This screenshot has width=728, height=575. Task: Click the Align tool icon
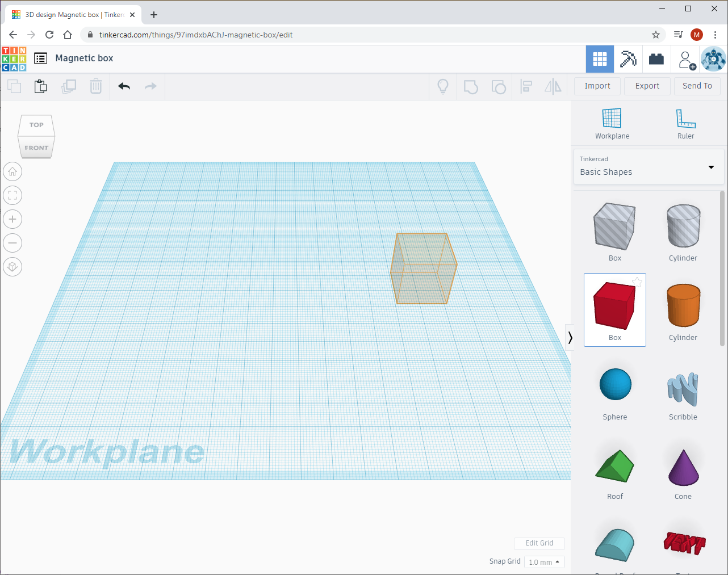[x=526, y=86]
